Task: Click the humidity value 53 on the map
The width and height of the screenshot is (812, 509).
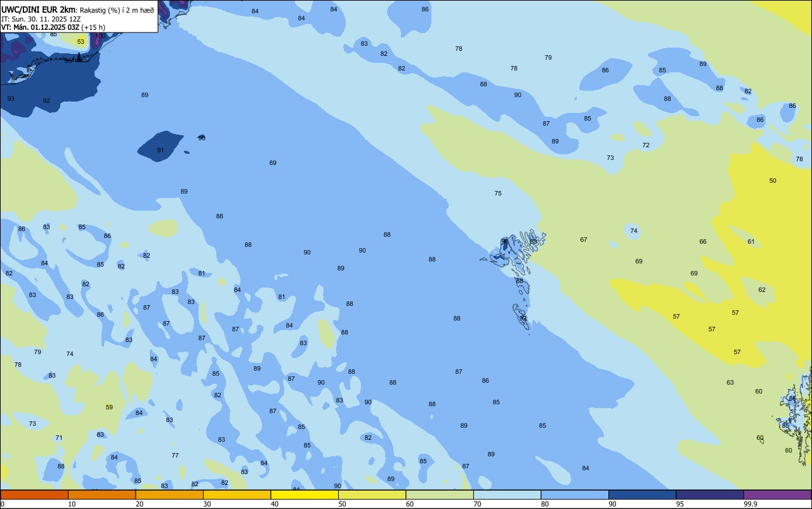Action: tap(81, 42)
